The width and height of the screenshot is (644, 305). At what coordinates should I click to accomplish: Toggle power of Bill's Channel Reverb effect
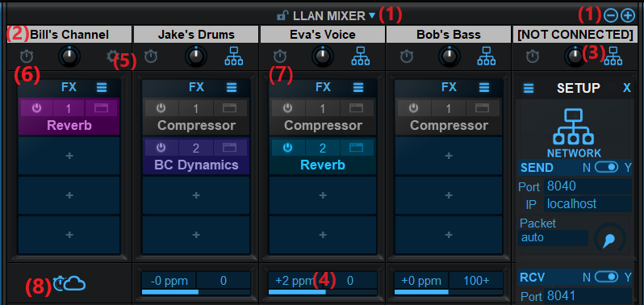[x=37, y=108]
